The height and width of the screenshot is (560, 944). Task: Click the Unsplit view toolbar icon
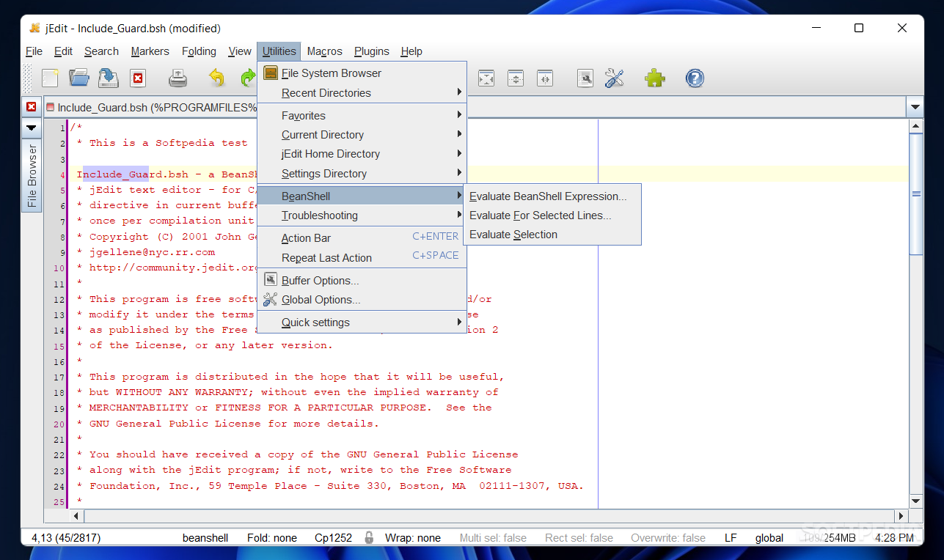[486, 78]
